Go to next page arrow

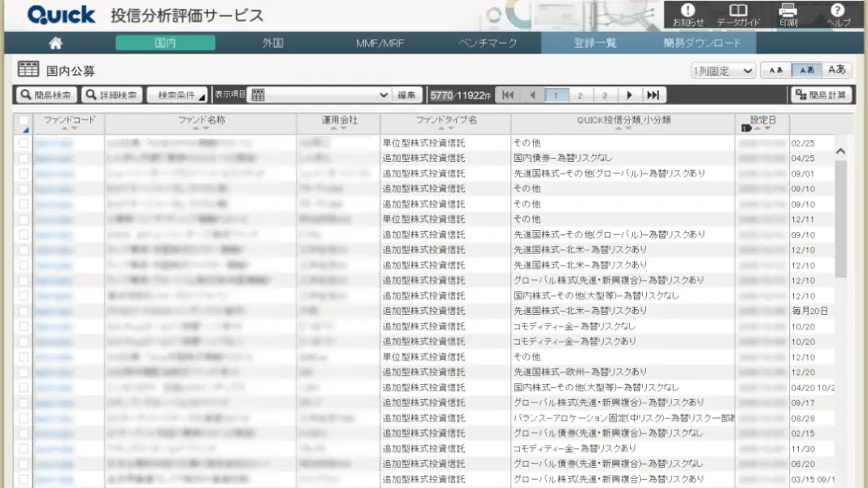pyautogui.click(x=629, y=95)
